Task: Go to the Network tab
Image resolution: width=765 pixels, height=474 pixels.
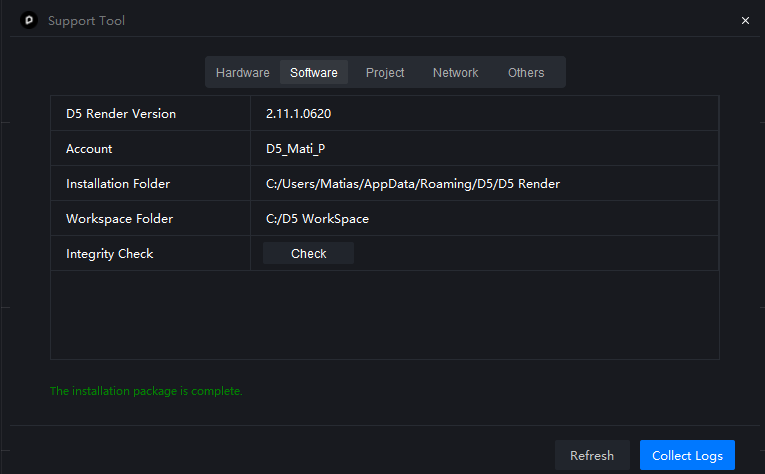Action: pos(455,73)
